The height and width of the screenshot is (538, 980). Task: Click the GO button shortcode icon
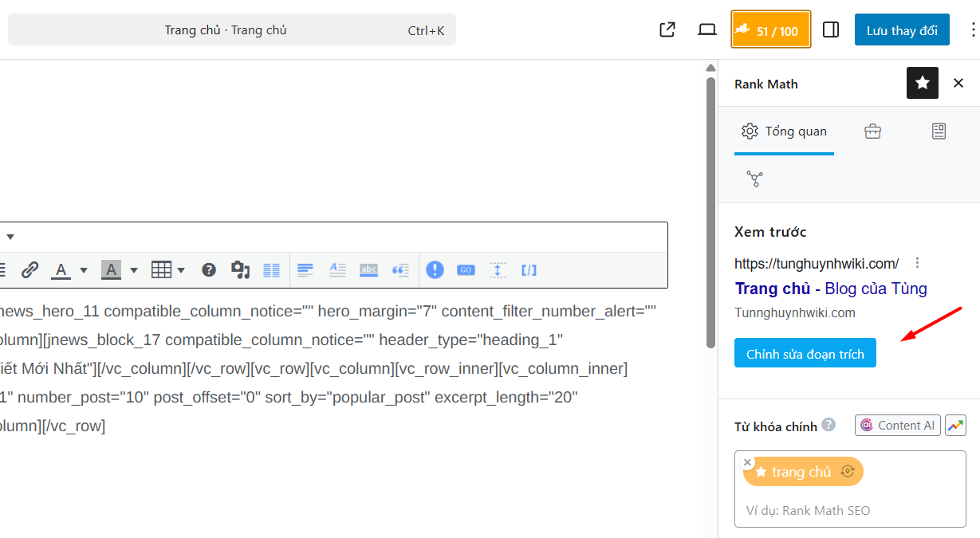click(466, 270)
